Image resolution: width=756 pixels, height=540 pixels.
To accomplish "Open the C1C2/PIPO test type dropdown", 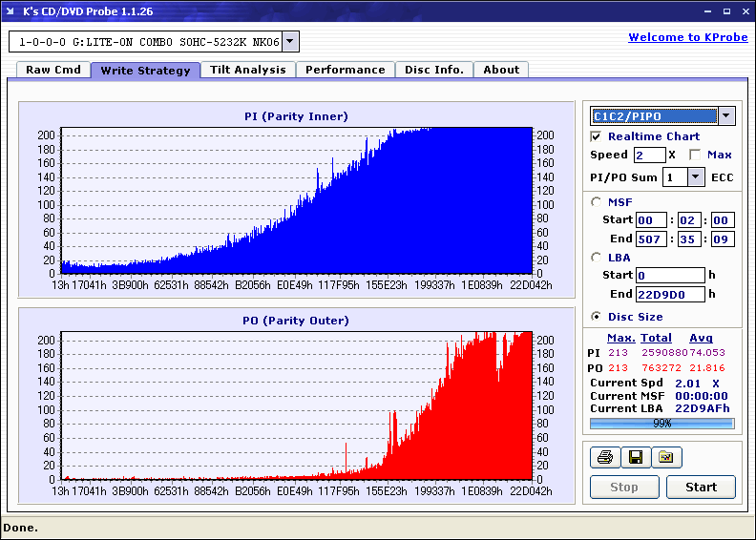I will 726,115.
